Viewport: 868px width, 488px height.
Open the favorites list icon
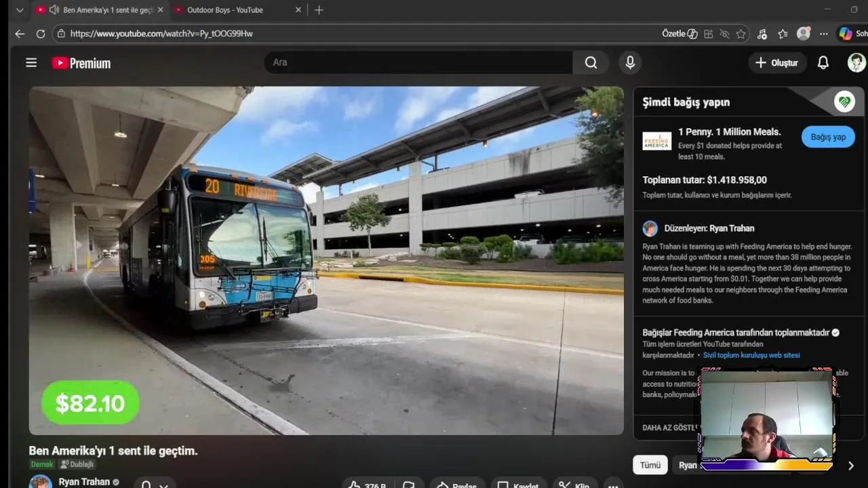tap(783, 34)
